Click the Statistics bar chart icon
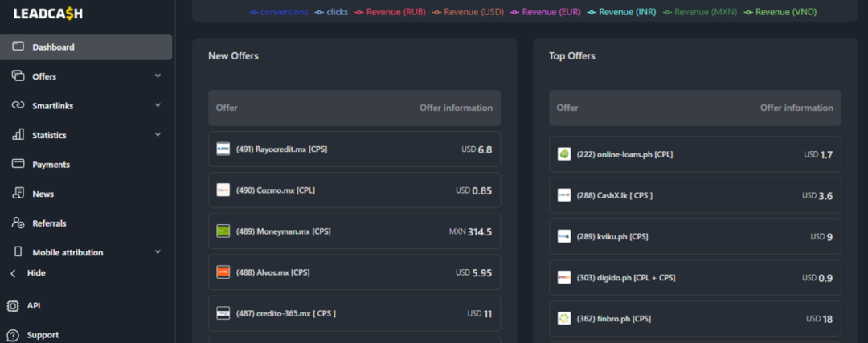Screen dimensions: 868x343 (18, 135)
